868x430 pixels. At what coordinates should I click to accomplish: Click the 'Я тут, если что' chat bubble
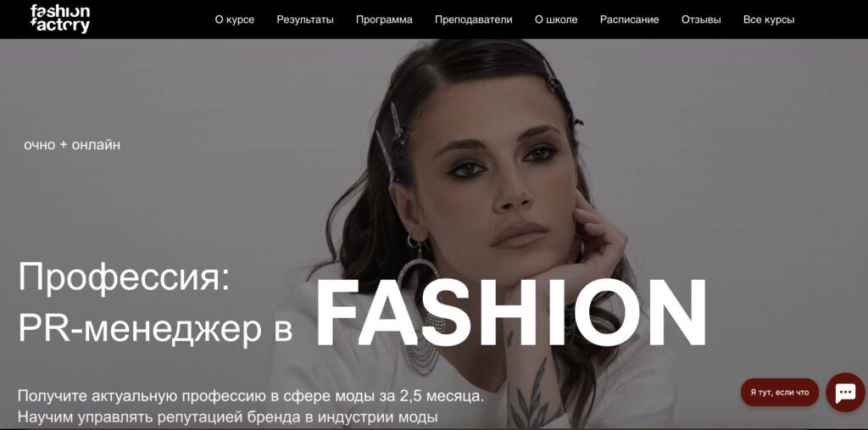point(780,393)
